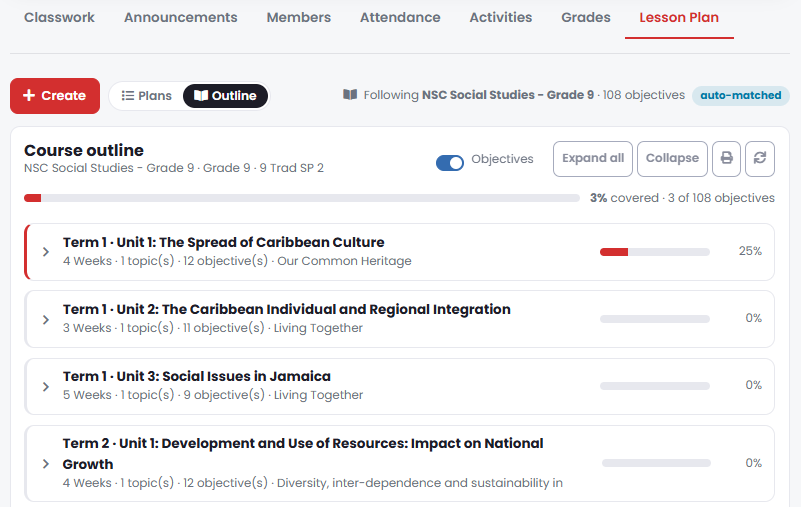The image size is (801, 507).
Task: Click '4 Weeks · 1 topic(s) · 12 objective(s) · Our Common Heritage'
Action: pyautogui.click(x=237, y=261)
